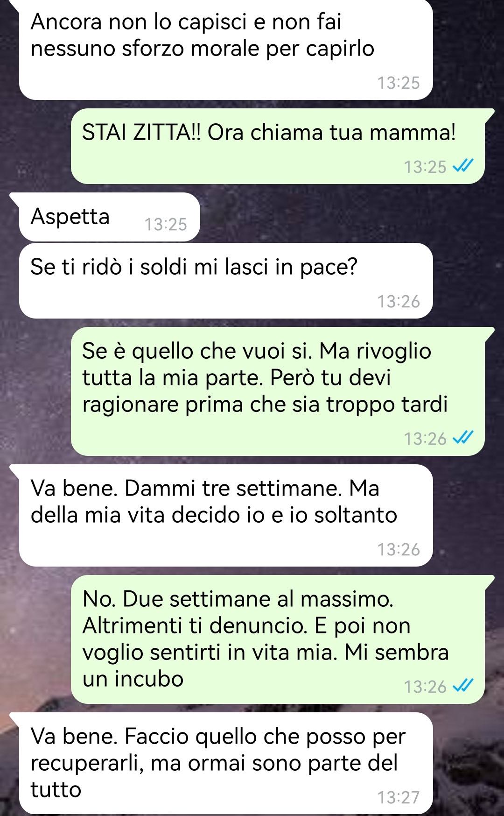Select 'Ancora non lo capisci' message
This screenshot has width=504, height=816.
coord(226,49)
